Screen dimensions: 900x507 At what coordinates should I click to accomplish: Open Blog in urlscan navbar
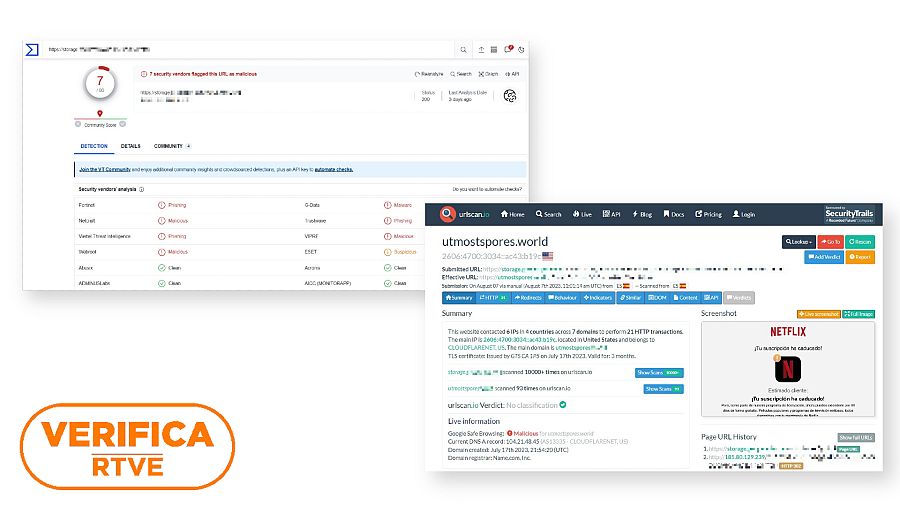point(642,214)
